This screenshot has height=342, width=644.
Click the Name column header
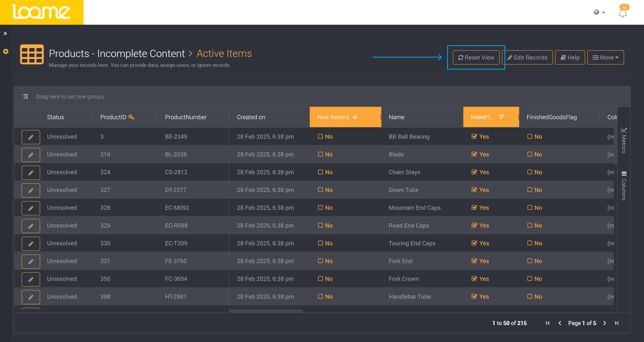(x=397, y=117)
